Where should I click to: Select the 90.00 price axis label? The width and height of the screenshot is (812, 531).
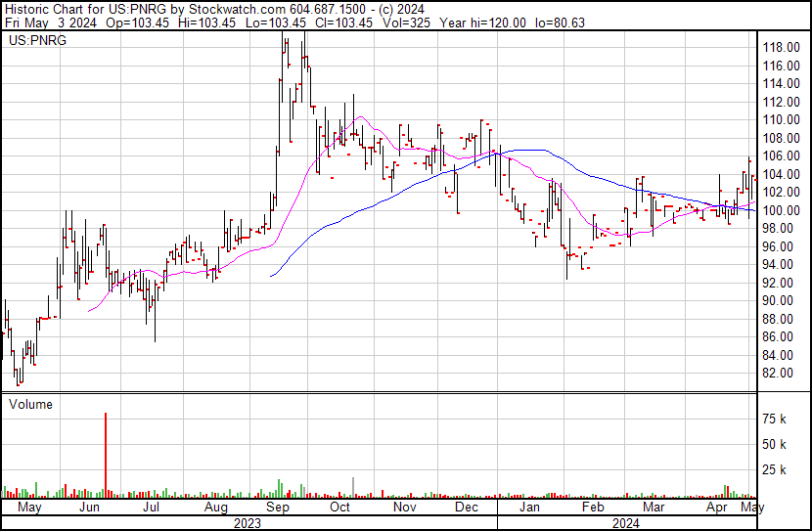[778, 300]
